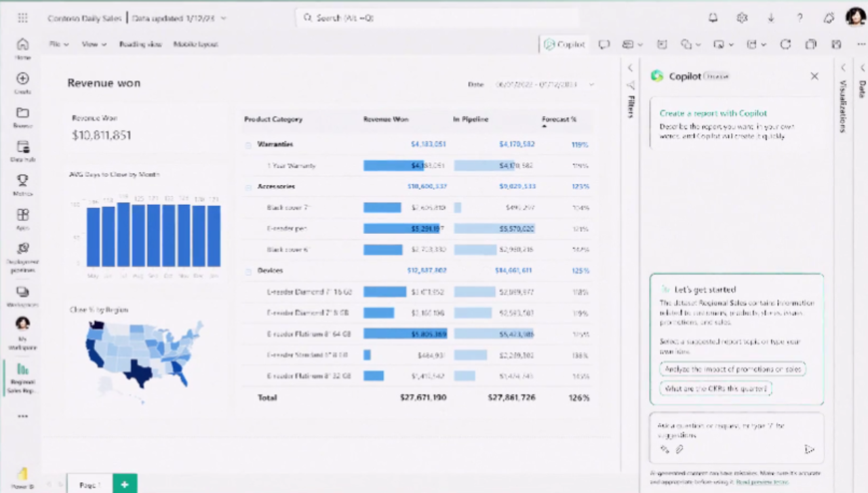This screenshot has width=868, height=493.
Task: Click the Search box at top
Action: click(x=437, y=18)
